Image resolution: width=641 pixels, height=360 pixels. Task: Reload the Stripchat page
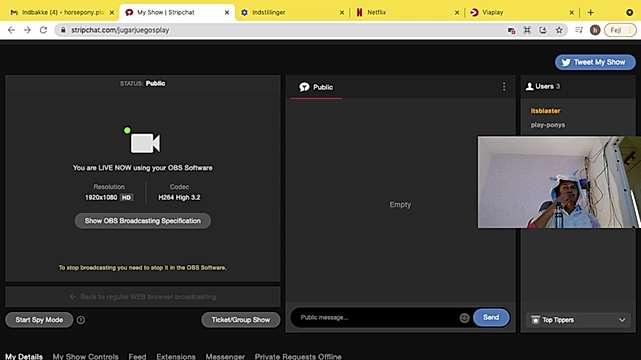point(43,30)
